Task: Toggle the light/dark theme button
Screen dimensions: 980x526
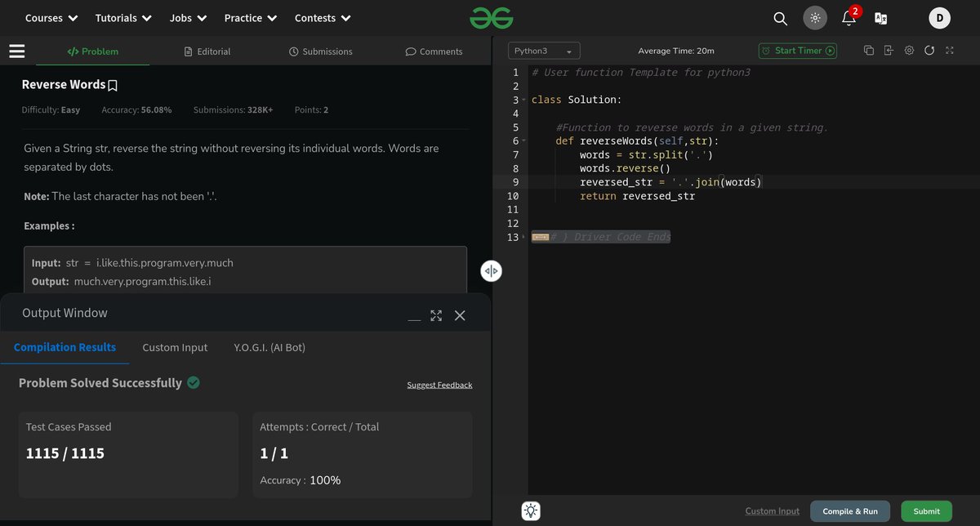Action: point(814,18)
